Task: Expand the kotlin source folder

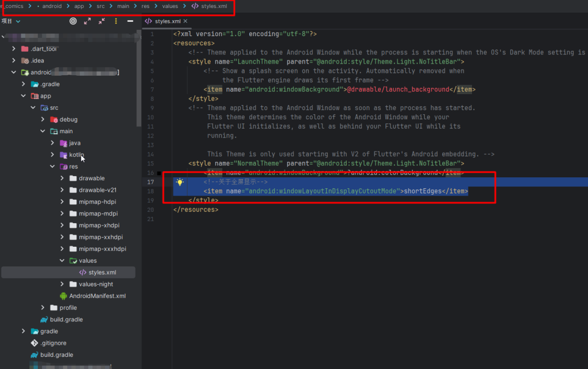Action: (x=52, y=155)
